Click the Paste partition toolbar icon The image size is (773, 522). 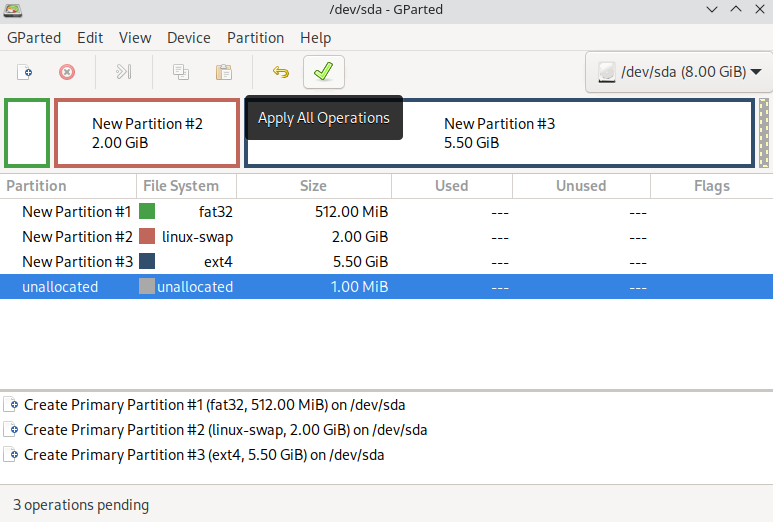[x=224, y=72]
